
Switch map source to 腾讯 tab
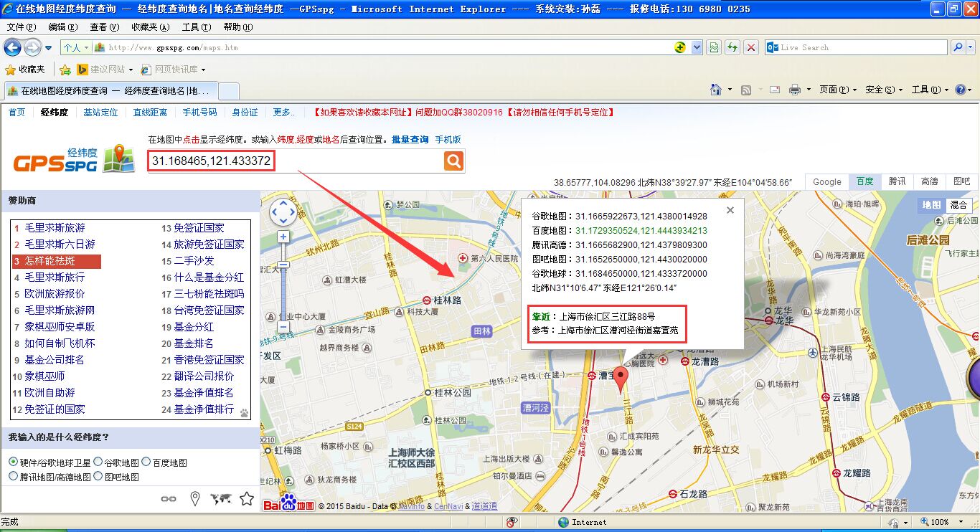coord(897,181)
